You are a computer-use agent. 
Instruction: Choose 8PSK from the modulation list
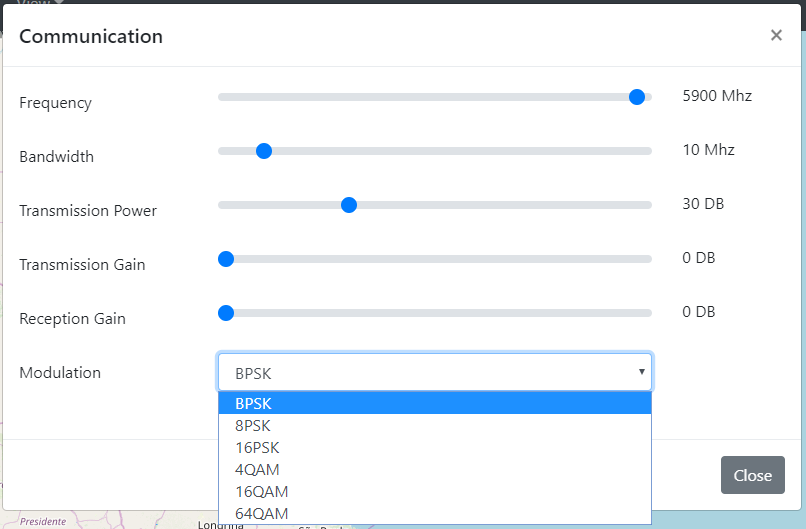[x=435, y=426]
